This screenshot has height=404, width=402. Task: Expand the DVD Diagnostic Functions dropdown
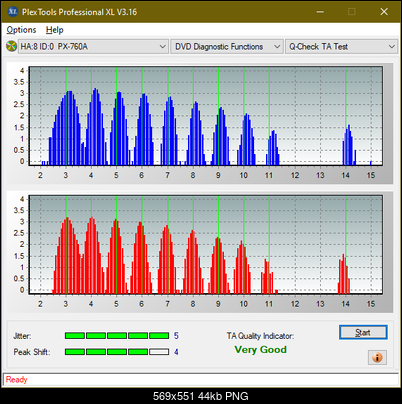pyautogui.click(x=227, y=47)
